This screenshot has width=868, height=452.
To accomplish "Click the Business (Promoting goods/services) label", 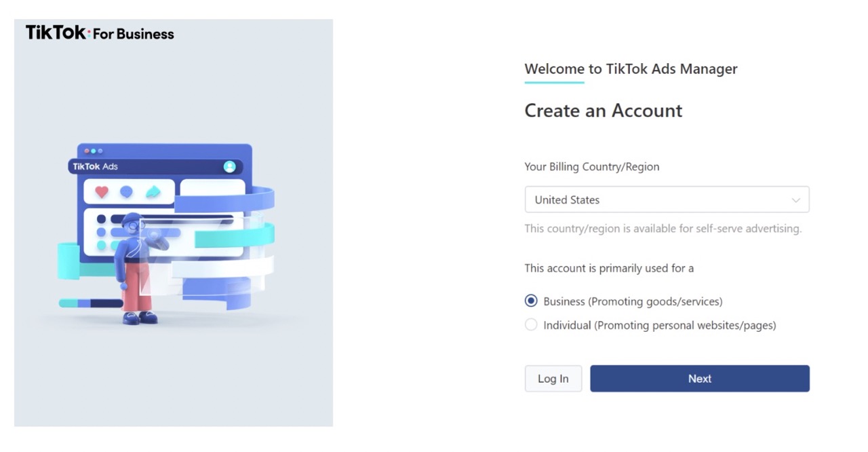I will pyautogui.click(x=633, y=301).
